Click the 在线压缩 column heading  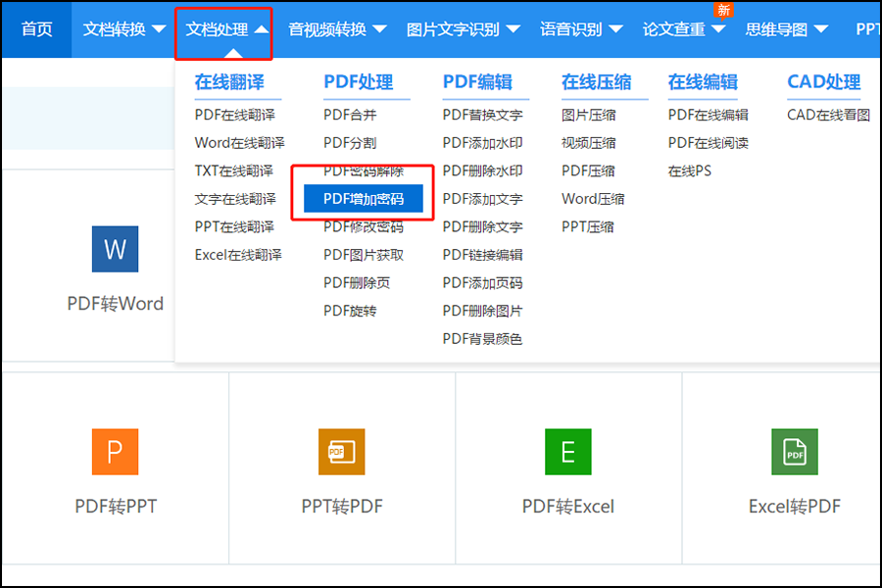[596, 82]
